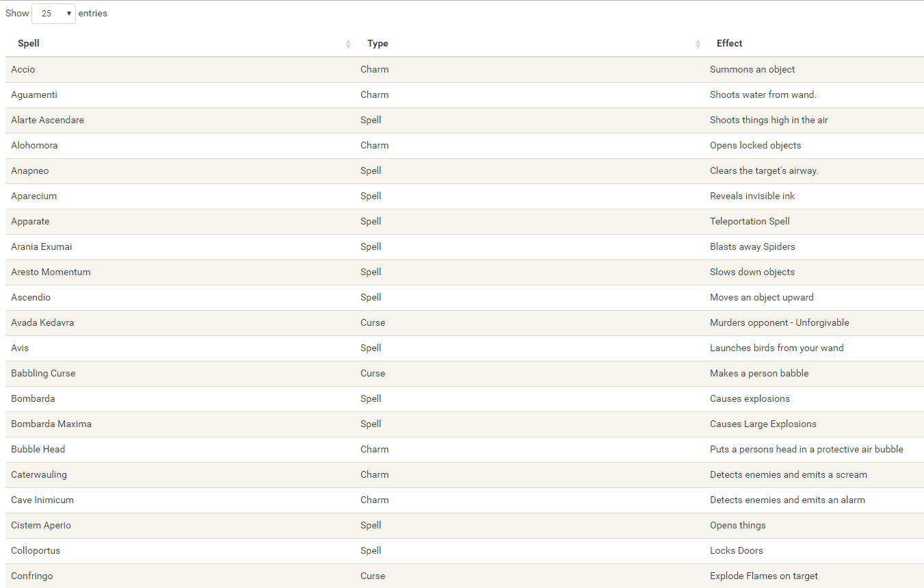This screenshot has width=924, height=588.
Task: Click the Babbling Curse entry
Action: point(43,373)
